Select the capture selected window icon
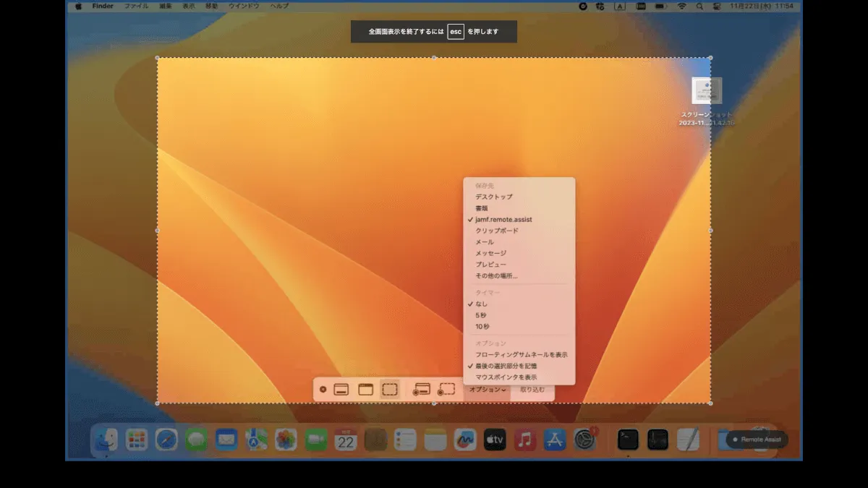 pos(366,390)
